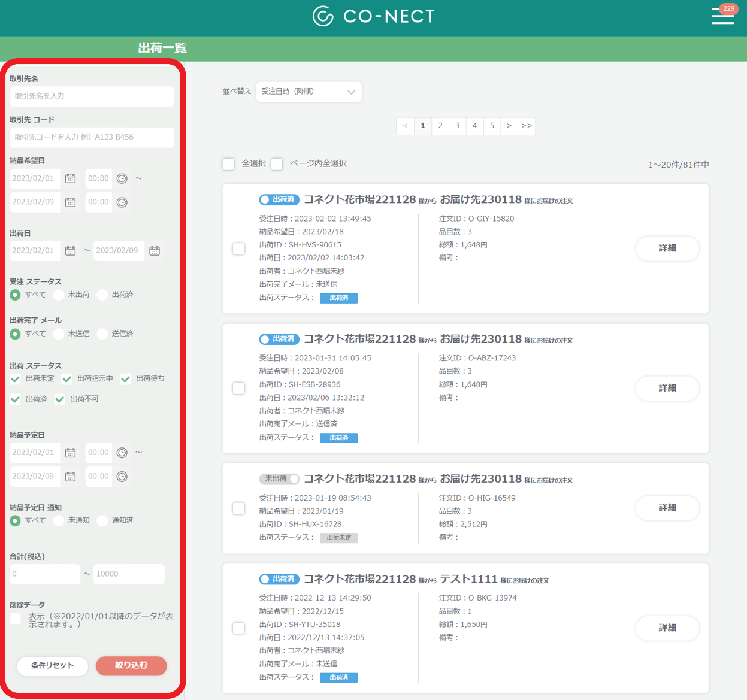Image resolution: width=747 pixels, height=700 pixels.
Task: Click 合計(税込) maximum amount field 10000
Action: click(129, 574)
